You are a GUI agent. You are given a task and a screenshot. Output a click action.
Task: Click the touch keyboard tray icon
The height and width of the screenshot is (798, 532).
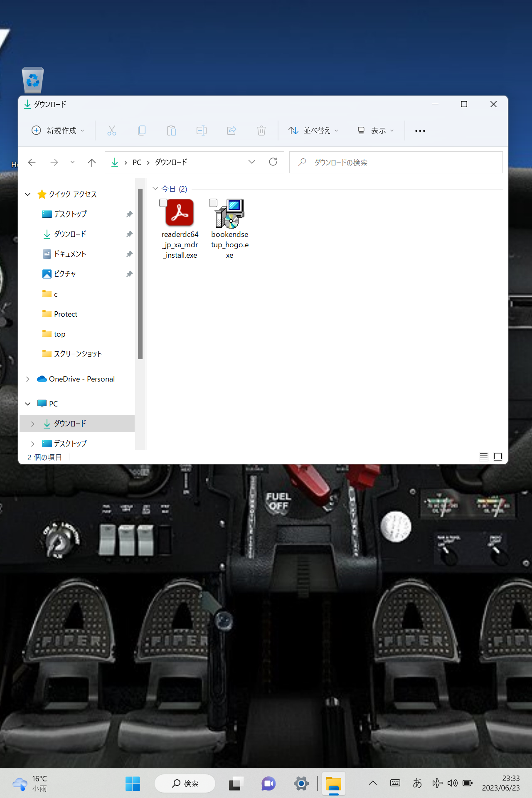point(395,783)
